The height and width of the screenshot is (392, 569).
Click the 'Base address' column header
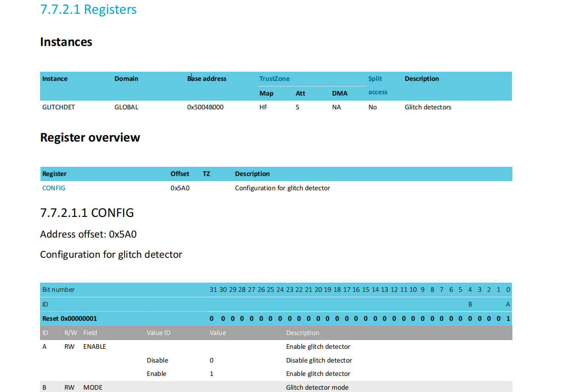coord(207,79)
